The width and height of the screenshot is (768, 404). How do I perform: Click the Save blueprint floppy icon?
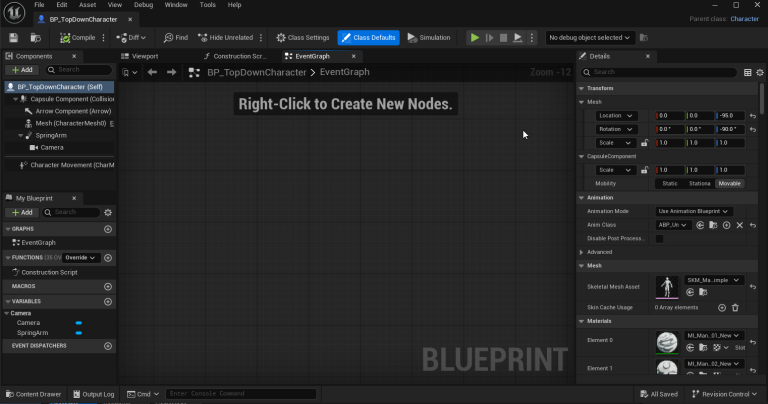(14, 38)
